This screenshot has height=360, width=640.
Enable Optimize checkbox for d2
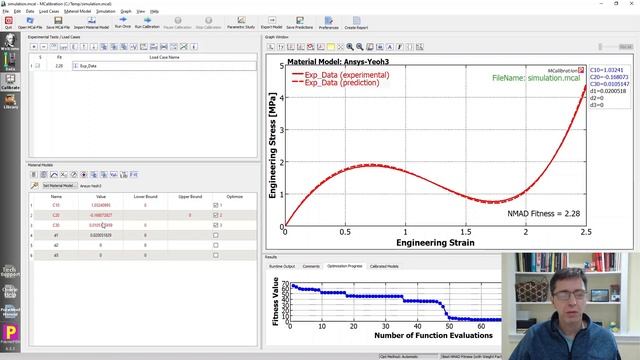(x=216, y=245)
